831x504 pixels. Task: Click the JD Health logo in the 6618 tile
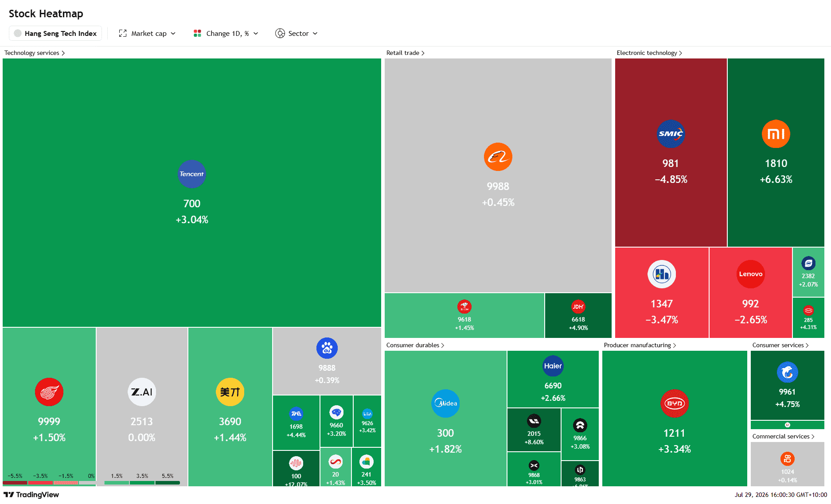point(578,306)
